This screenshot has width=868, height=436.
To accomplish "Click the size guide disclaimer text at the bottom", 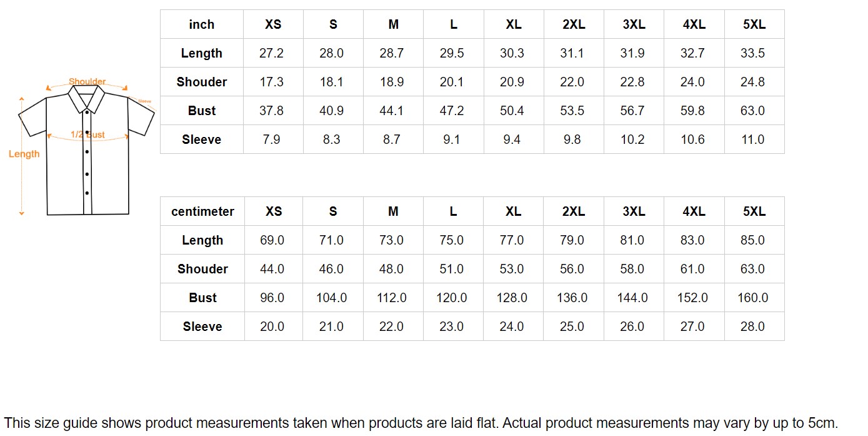I will click(x=421, y=423).
